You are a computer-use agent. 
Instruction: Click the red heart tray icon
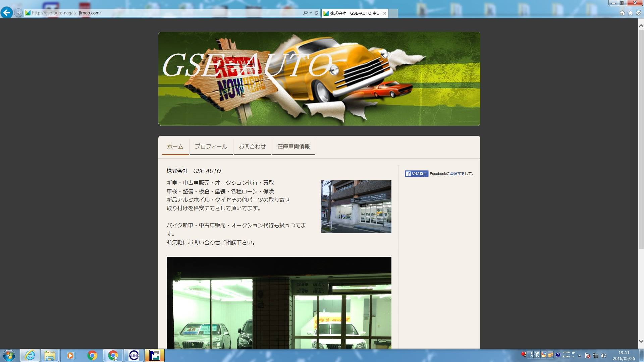(x=524, y=355)
